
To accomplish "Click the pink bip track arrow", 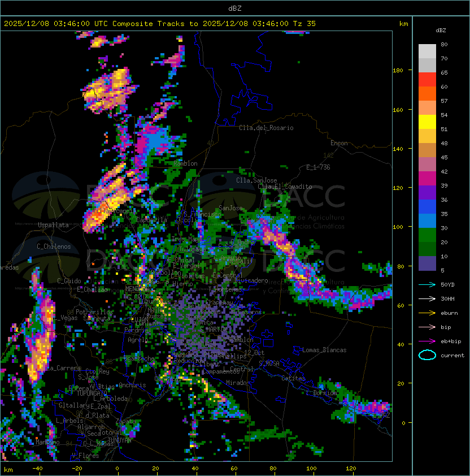I will 427,327.
